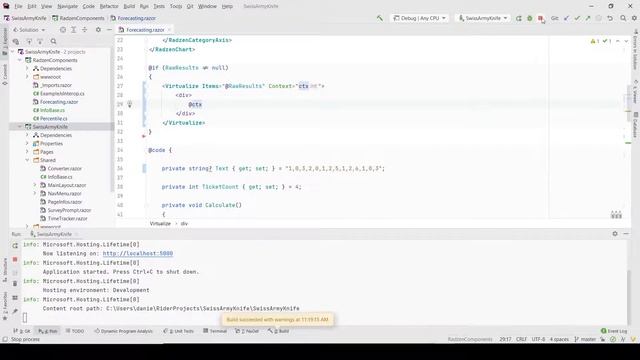The height and width of the screenshot is (360, 640).
Task: Close the Forecasting.razor editor tab
Action: tap(169, 30)
